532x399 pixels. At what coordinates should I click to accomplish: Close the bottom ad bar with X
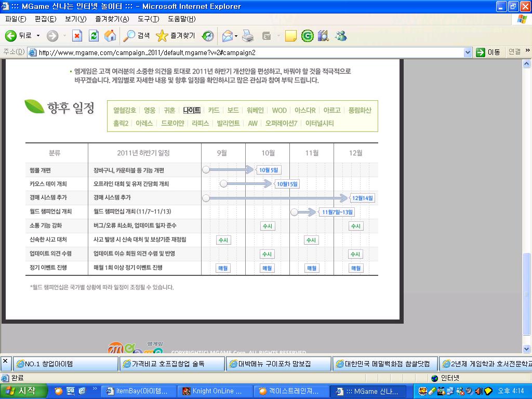5,362
